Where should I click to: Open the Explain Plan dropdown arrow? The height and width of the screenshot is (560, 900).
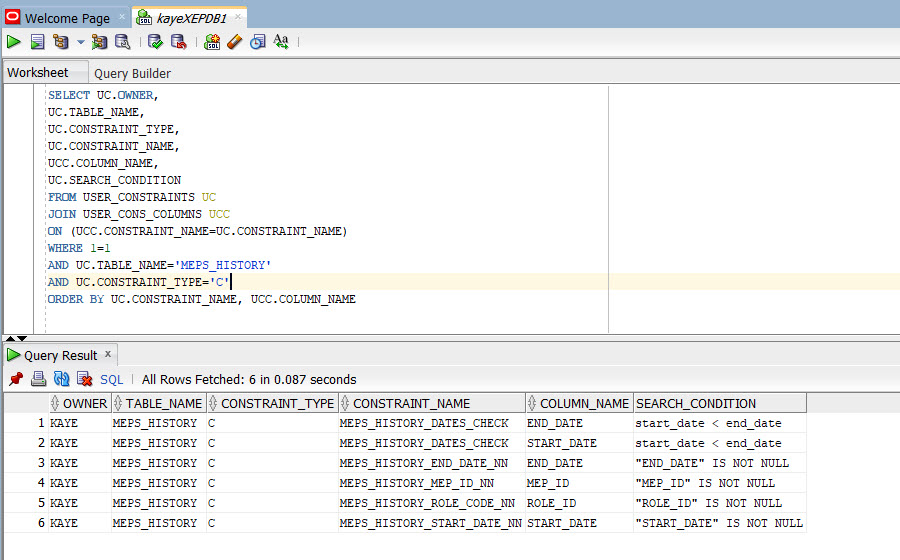[80, 42]
